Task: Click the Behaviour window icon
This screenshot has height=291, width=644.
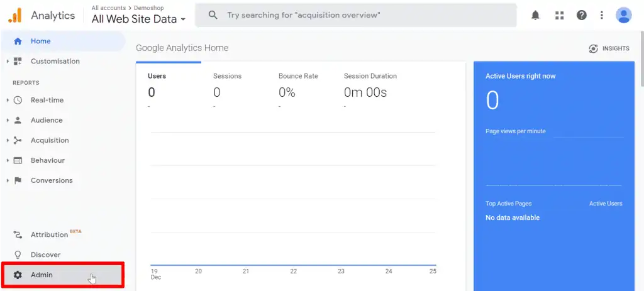Action: pos(18,160)
